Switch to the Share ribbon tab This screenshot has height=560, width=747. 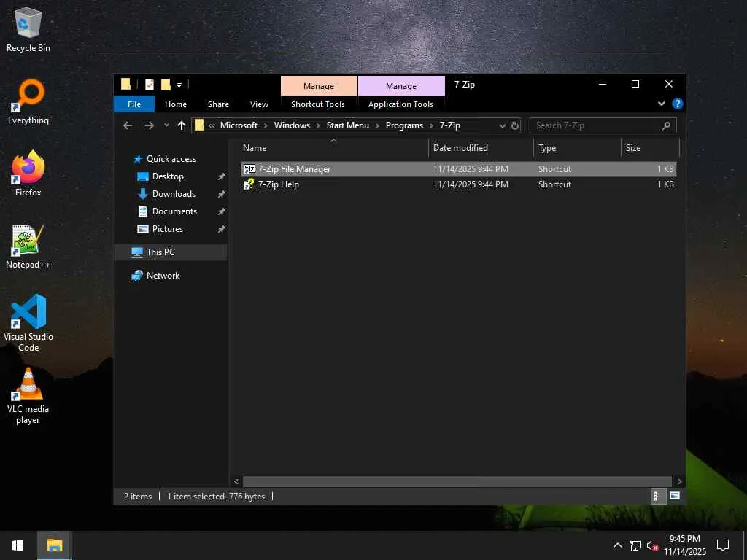tap(218, 104)
